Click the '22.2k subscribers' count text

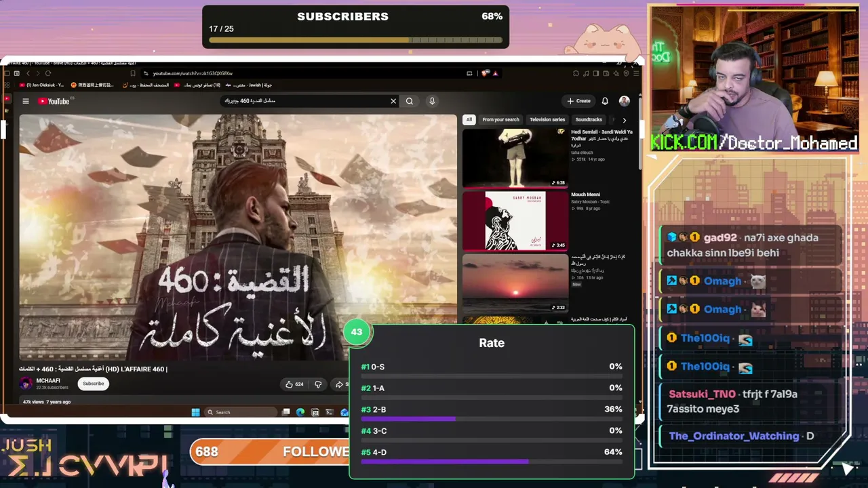(x=52, y=388)
